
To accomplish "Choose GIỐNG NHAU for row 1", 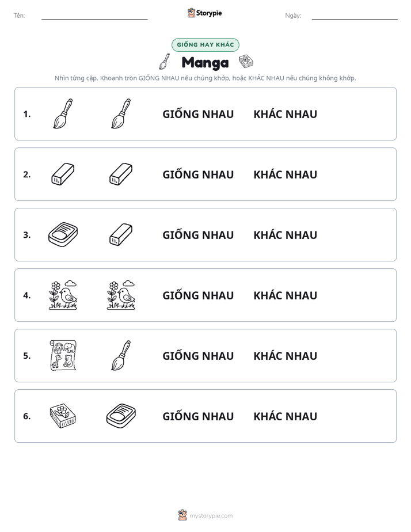I will coord(198,114).
